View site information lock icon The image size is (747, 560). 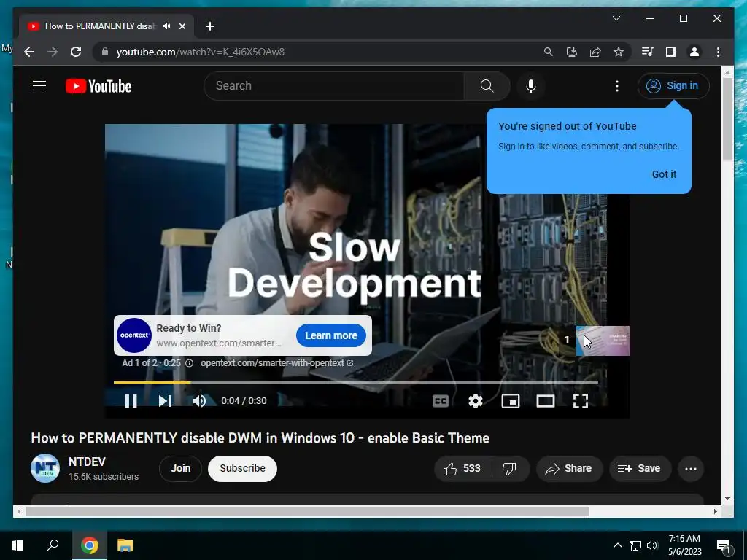(x=105, y=52)
